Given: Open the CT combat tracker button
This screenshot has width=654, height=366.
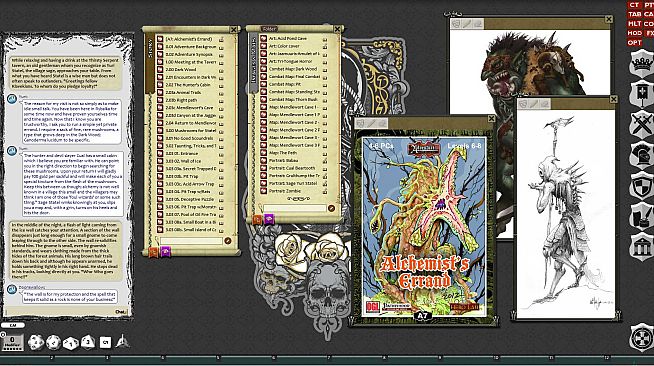Looking at the screenshot, I should coord(634,5).
